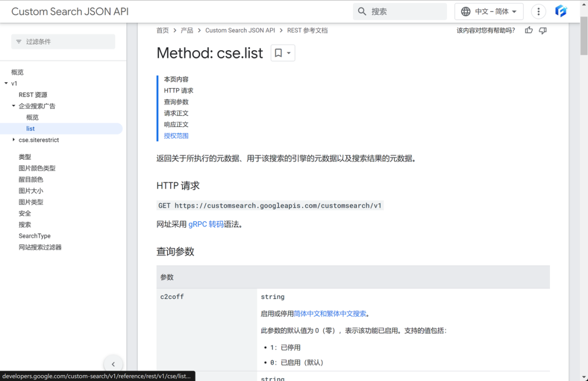Screen dimensions: 588x381
Task: Click the thumbs down not helpful icon
Action: click(x=543, y=31)
